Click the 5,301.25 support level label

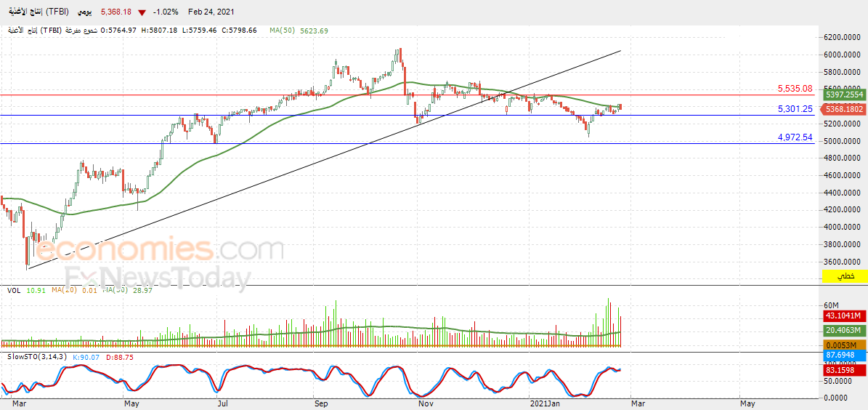pos(795,109)
